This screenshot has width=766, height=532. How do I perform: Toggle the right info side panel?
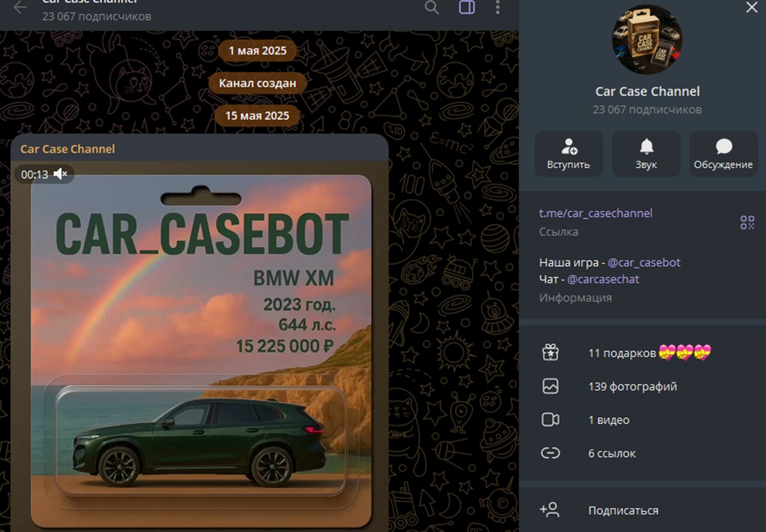[x=467, y=7]
